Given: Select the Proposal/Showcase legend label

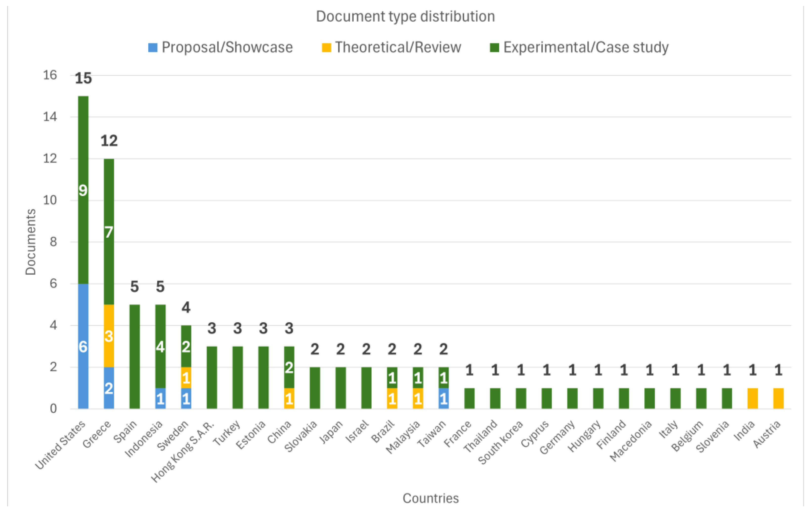Looking at the screenshot, I should tap(227, 47).
